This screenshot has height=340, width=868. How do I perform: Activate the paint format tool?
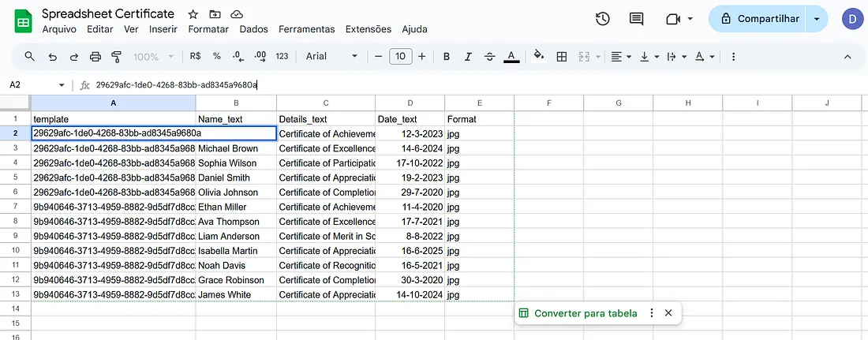click(x=116, y=57)
